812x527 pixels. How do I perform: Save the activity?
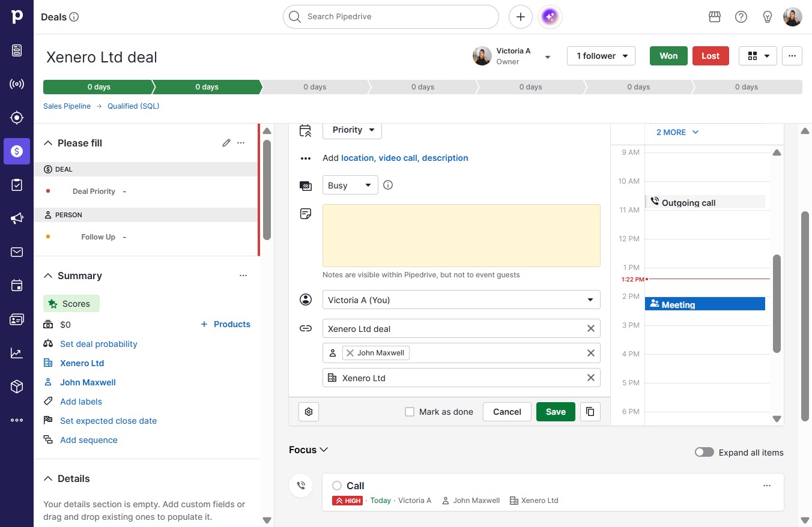556,412
